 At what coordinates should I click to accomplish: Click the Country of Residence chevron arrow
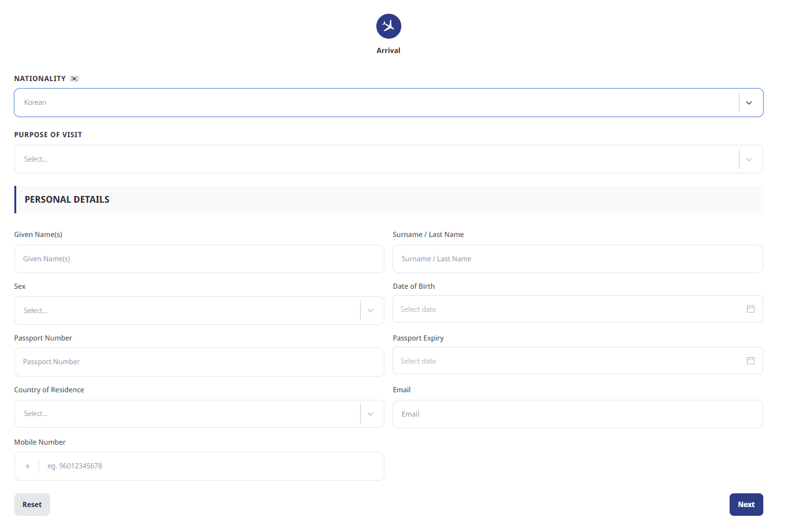(371, 414)
